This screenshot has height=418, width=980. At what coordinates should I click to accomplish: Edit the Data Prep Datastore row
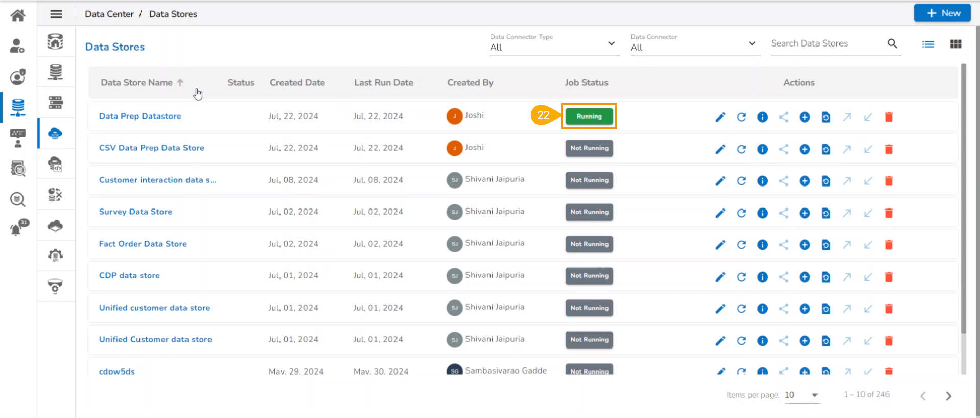(x=720, y=117)
